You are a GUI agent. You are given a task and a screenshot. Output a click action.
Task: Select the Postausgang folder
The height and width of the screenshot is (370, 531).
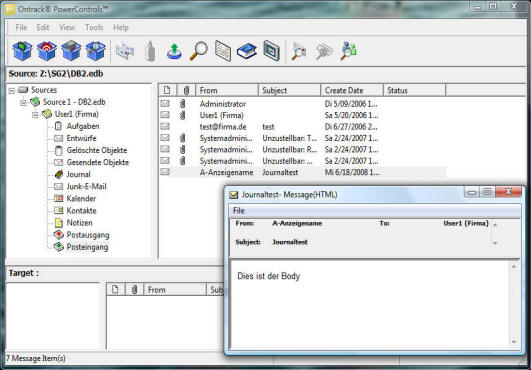(88, 235)
